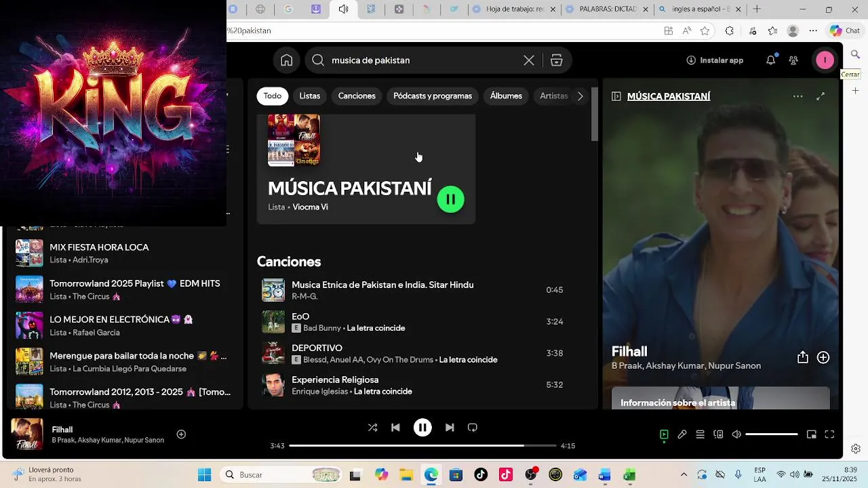The width and height of the screenshot is (868, 488).
Task: Click the main results vertical scrollbar
Action: [595, 114]
